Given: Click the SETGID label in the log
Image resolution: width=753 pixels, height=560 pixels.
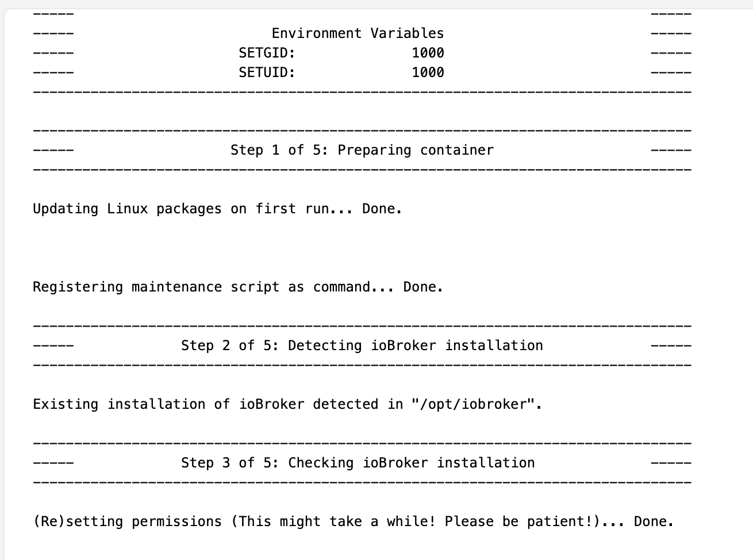Looking at the screenshot, I should point(267,53).
